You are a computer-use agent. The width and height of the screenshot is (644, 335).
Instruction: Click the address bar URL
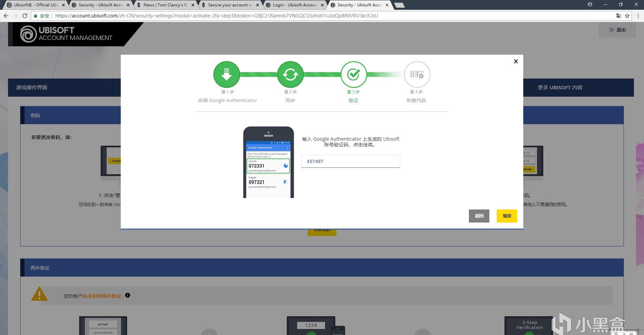click(x=216, y=16)
